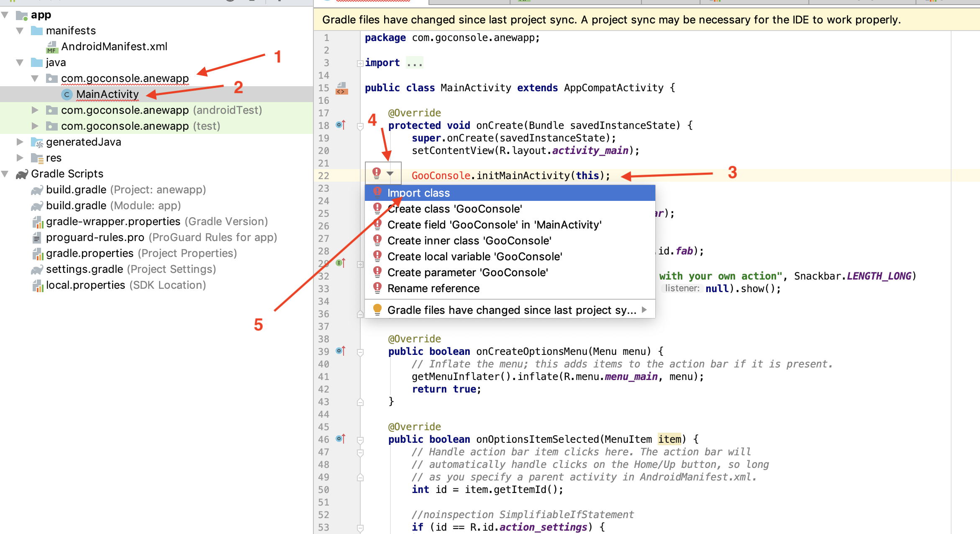Click the app module icon
This screenshot has height=534, width=980.
pyautogui.click(x=22, y=15)
